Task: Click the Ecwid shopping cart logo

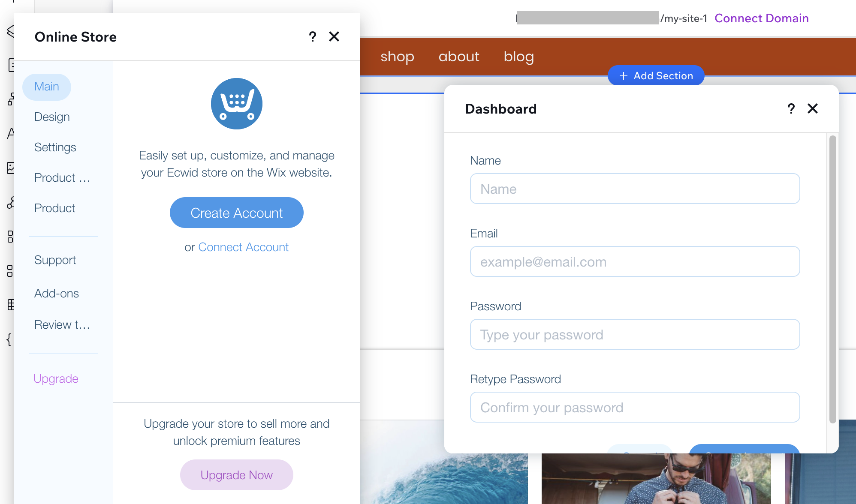Action: (x=237, y=104)
